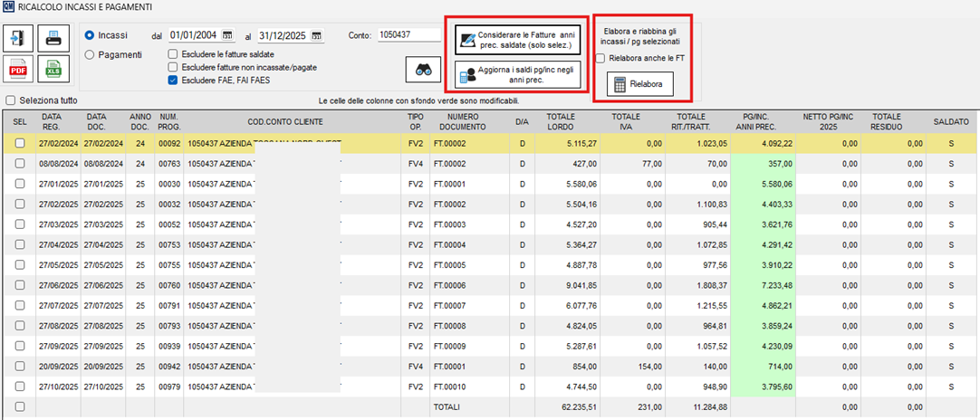Click the binoculars search button
The image size is (980, 420).
tap(420, 67)
